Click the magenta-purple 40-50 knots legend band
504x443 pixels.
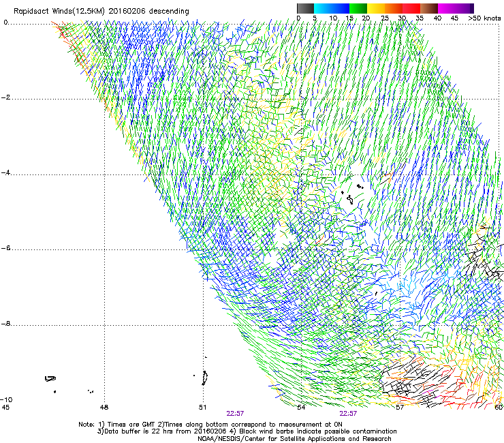point(456,9)
